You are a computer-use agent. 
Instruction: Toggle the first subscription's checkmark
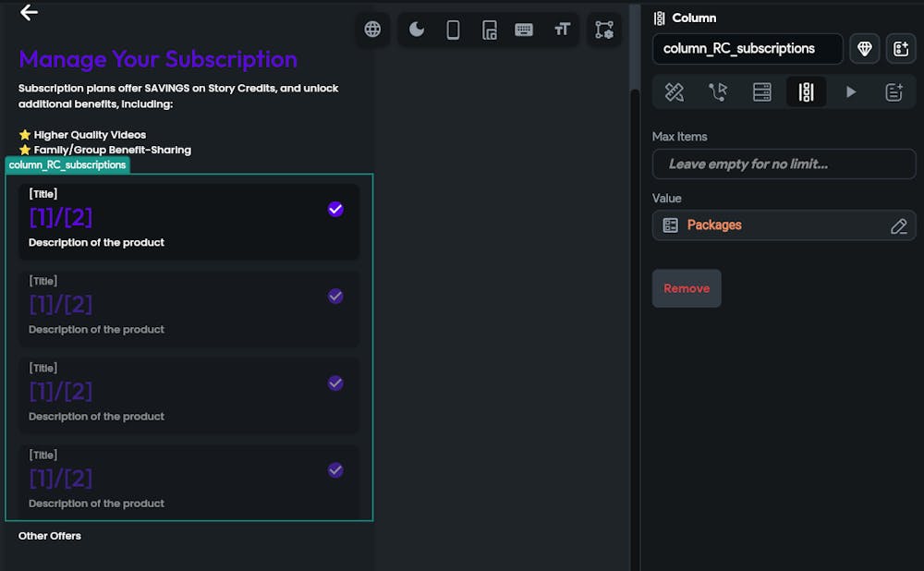[335, 209]
